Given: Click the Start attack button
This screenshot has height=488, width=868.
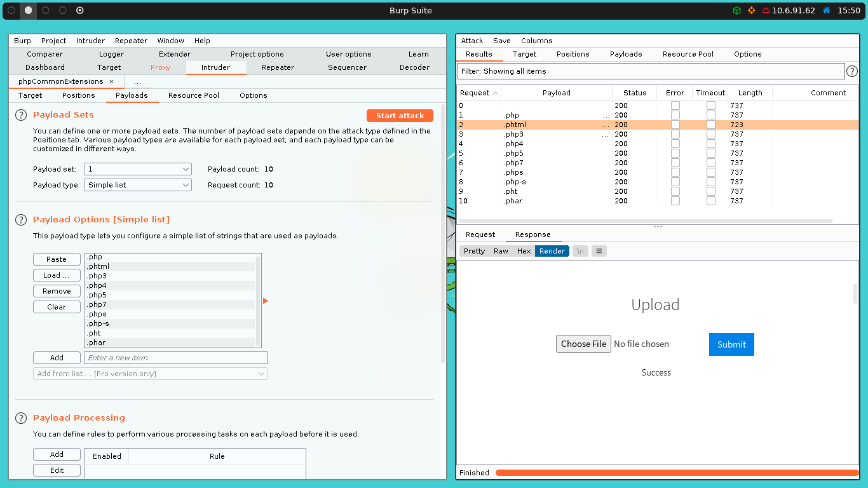Looking at the screenshot, I should [x=400, y=116].
